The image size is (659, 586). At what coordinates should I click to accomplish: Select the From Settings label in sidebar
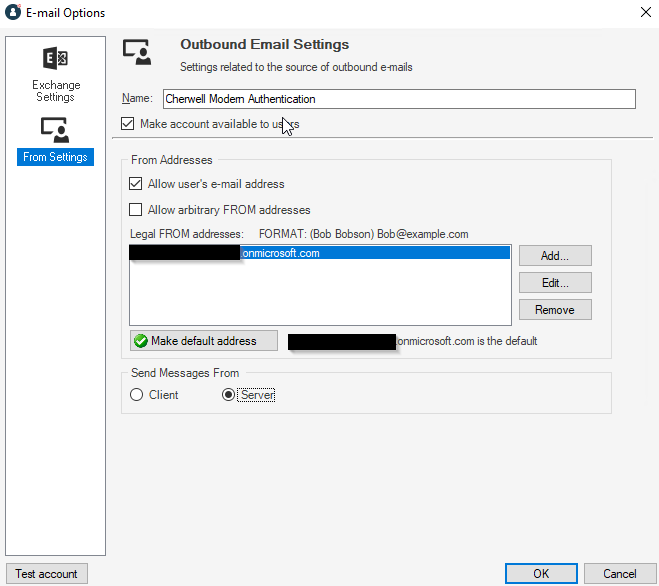[x=55, y=157]
